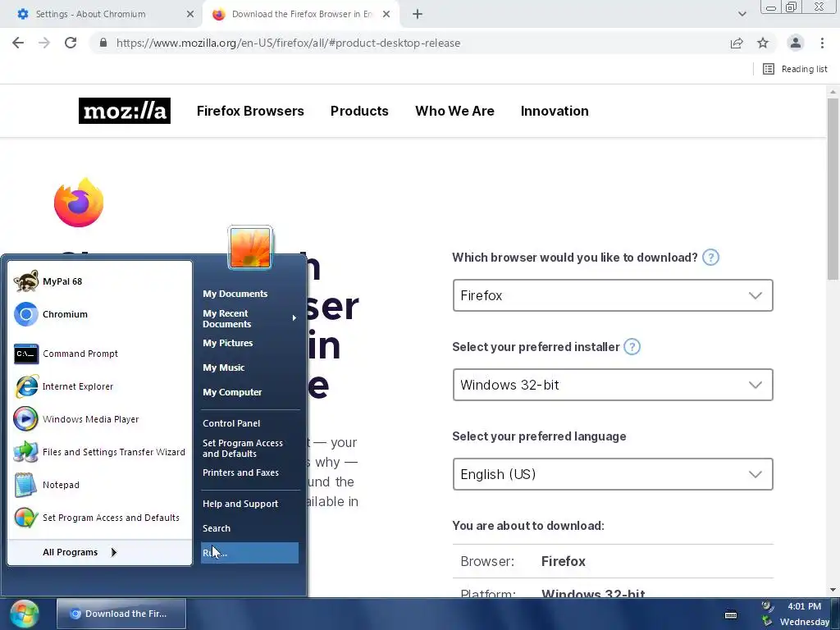Expand the My Recent Documents submenu
Image resolution: width=840 pixels, height=630 pixels.
(x=249, y=318)
